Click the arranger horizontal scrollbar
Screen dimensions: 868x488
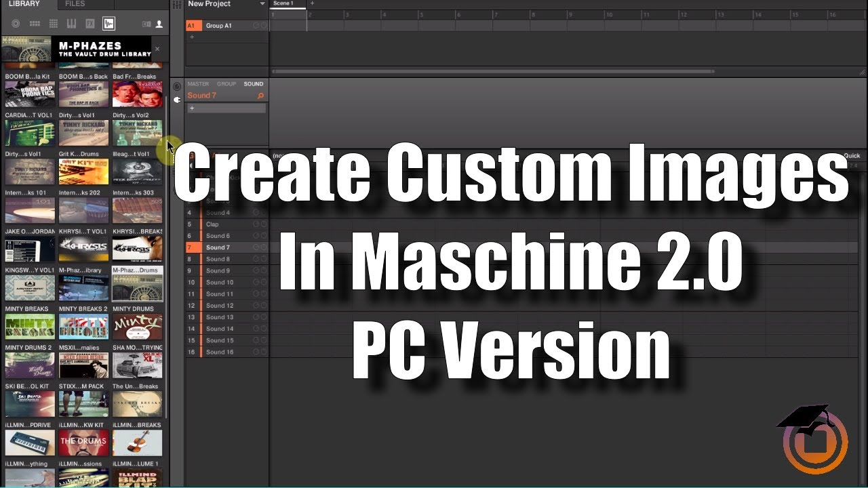click(493, 70)
